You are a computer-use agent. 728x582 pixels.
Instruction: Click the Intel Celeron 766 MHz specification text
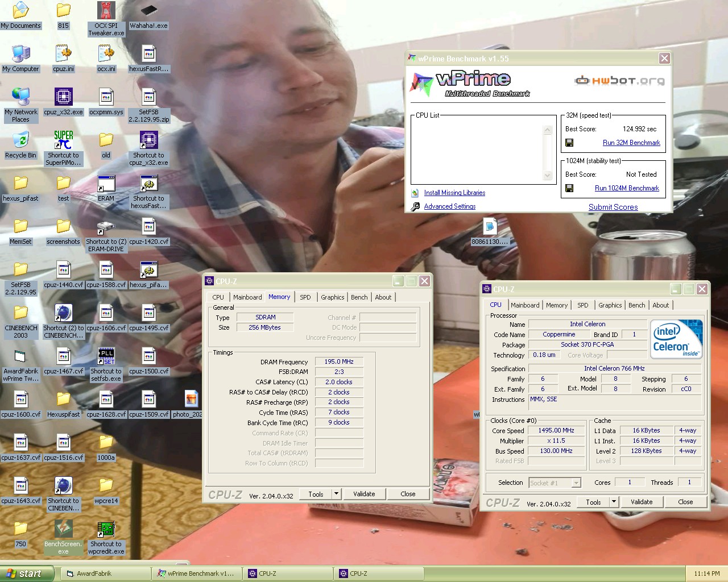coord(614,368)
